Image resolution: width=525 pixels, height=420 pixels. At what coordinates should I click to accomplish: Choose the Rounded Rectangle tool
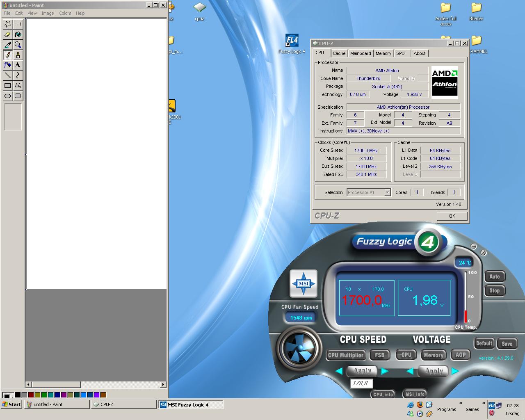tap(18, 96)
